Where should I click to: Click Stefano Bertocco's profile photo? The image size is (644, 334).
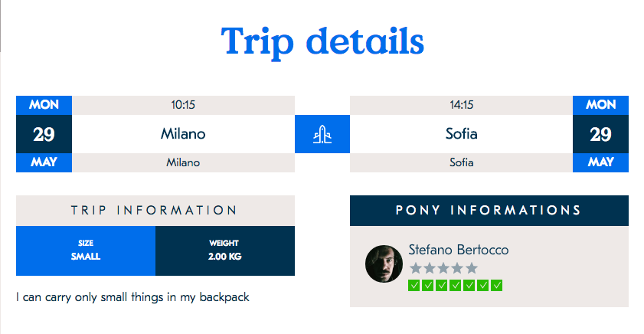click(384, 264)
